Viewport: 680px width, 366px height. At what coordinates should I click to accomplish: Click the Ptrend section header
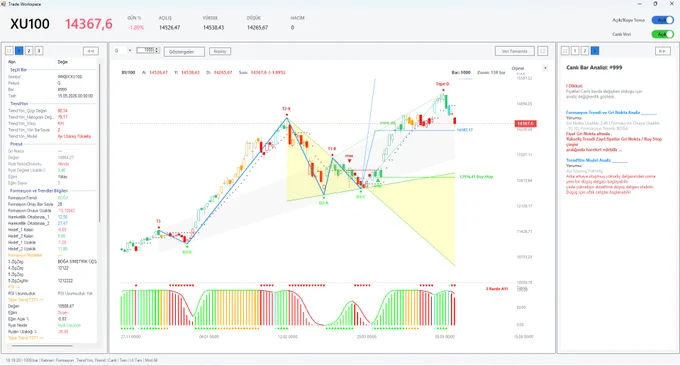pos(16,144)
